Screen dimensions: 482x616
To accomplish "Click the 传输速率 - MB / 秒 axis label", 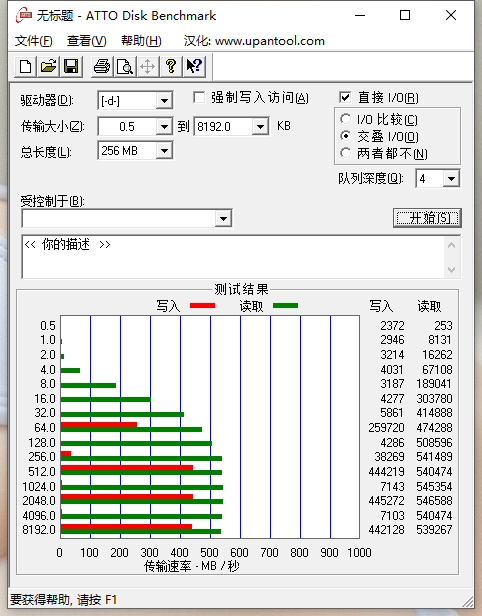I will tap(192, 566).
